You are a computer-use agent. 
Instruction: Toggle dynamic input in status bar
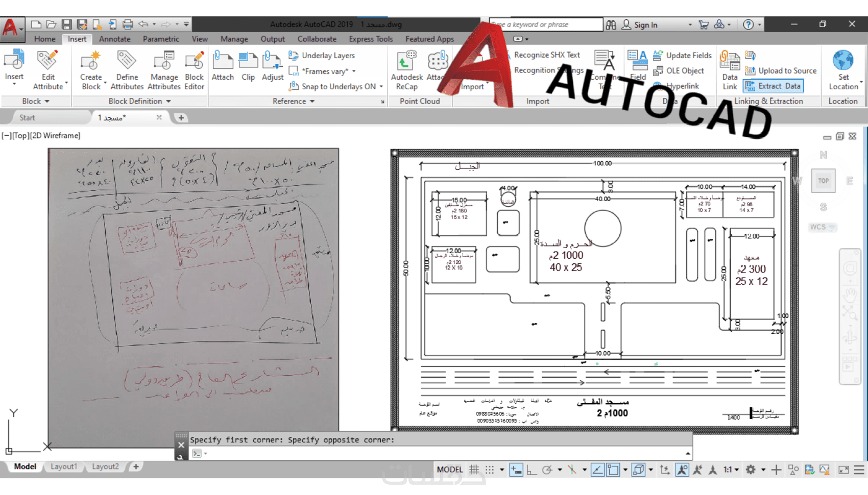click(516, 469)
